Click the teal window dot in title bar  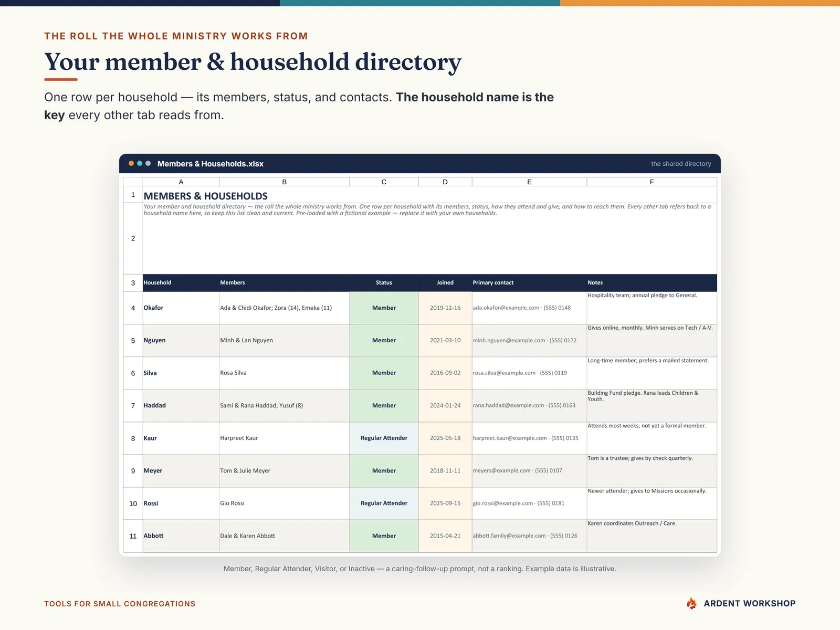coord(140,163)
